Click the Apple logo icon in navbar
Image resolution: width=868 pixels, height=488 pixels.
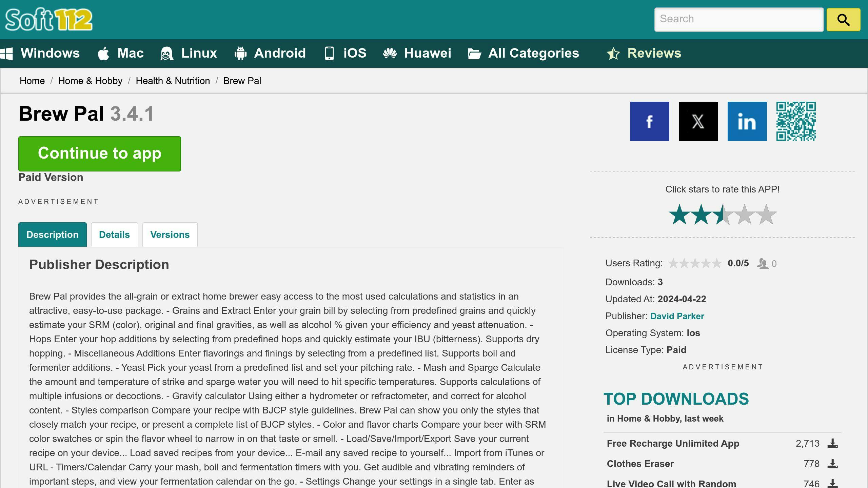(x=103, y=53)
